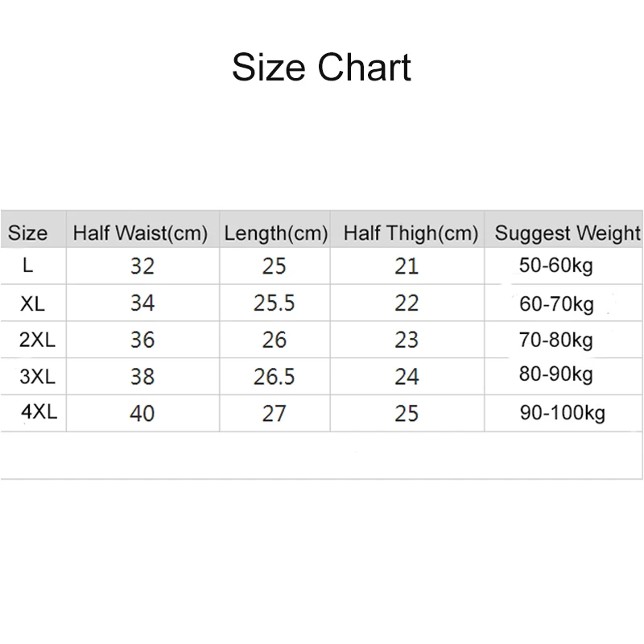Select the 4XL size row label
Viewport: 644px width, 644px height.
click(x=39, y=412)
